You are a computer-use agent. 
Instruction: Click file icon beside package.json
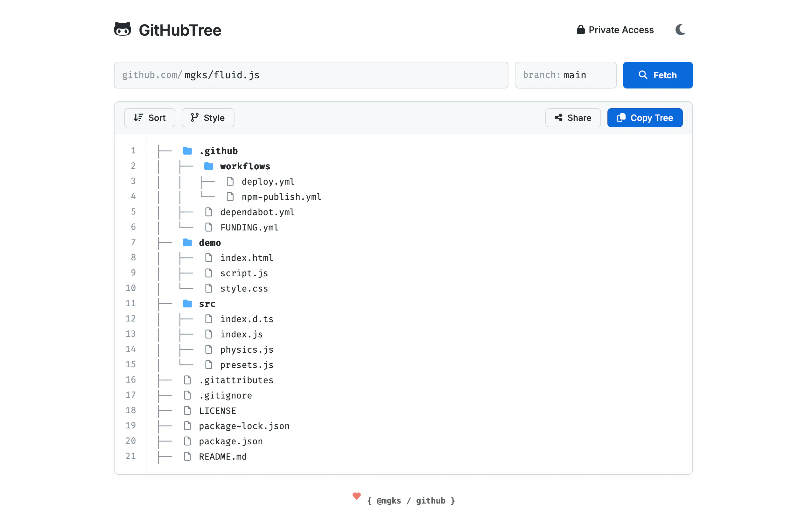tap(187, 441)
